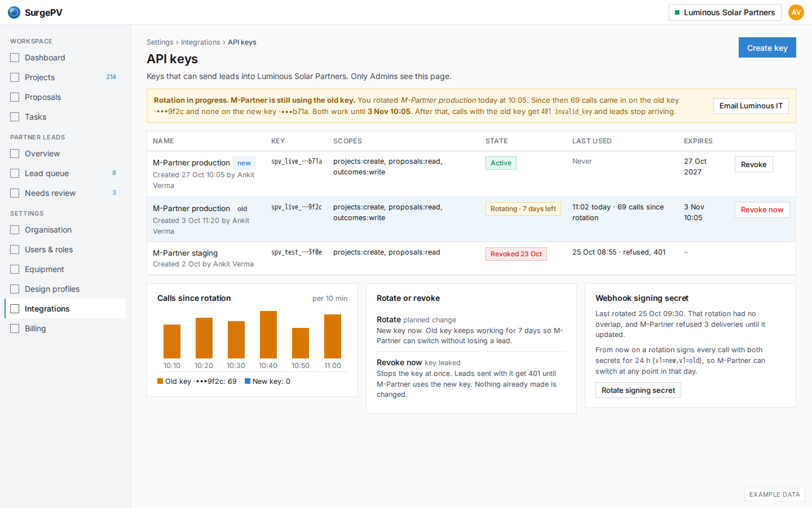
Task: Click the square icon beside Needs review
Action: [x=15, y=193]
